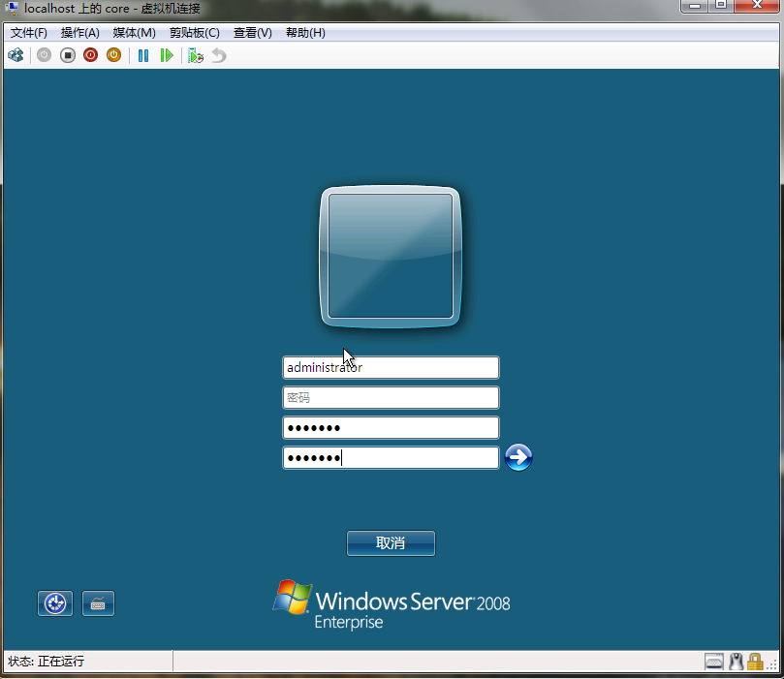Open the 剪贴板(C) menu

(195, 33)
